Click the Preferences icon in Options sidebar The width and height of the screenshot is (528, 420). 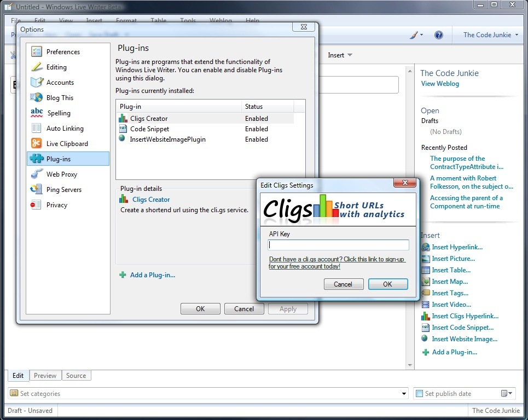pyautogui.click(x=36, y=51)
